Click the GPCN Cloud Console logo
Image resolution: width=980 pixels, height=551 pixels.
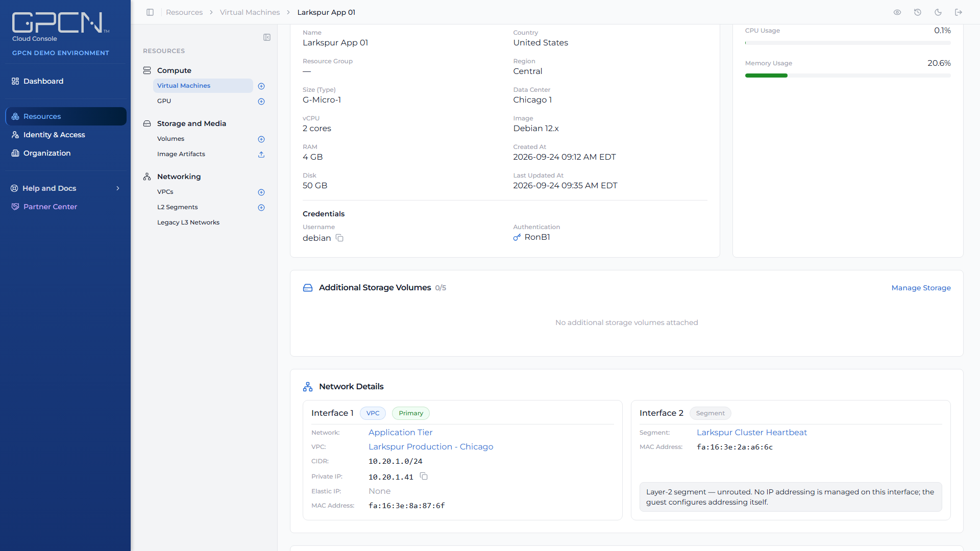pyautogui.click(x=60, y=27)
